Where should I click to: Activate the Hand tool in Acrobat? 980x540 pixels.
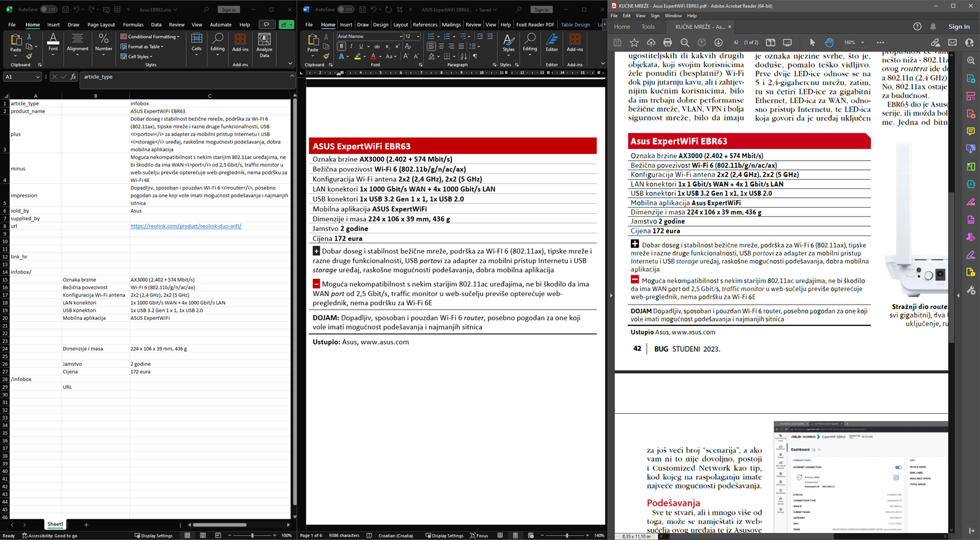pyautogui.click(x=829, y=42)
